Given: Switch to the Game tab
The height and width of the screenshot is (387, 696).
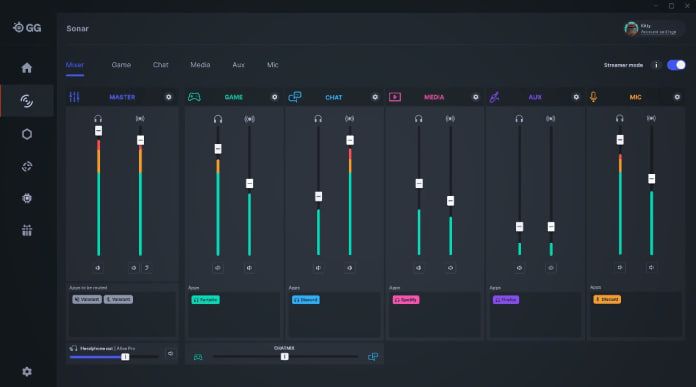Looking at the screenshot, I should [x=121, y=65].
